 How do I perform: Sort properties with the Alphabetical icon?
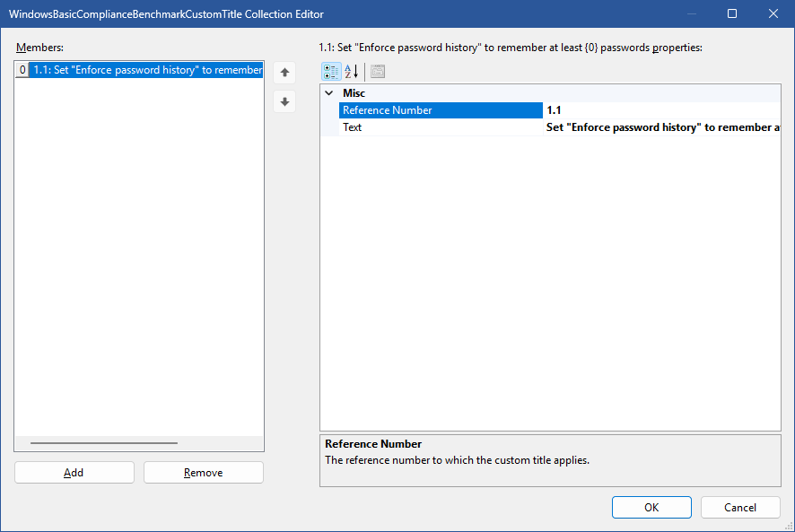pyautogui.click(x=352, y=72)
